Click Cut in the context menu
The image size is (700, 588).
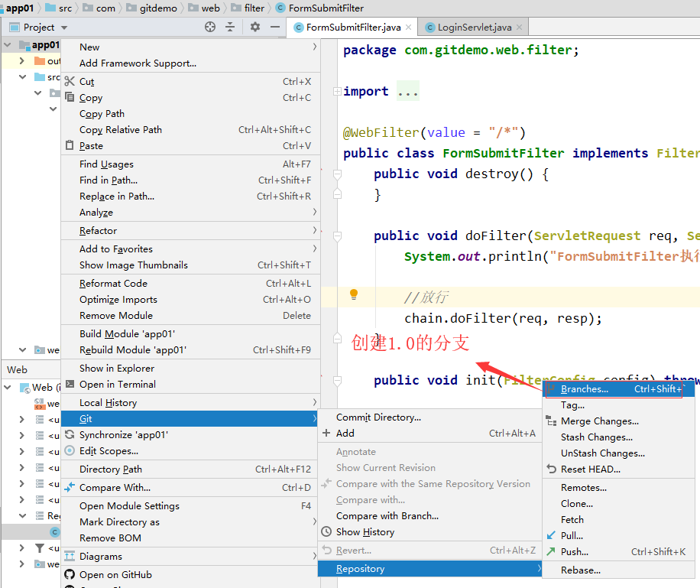pyautogui.click(x=190, y=81)
